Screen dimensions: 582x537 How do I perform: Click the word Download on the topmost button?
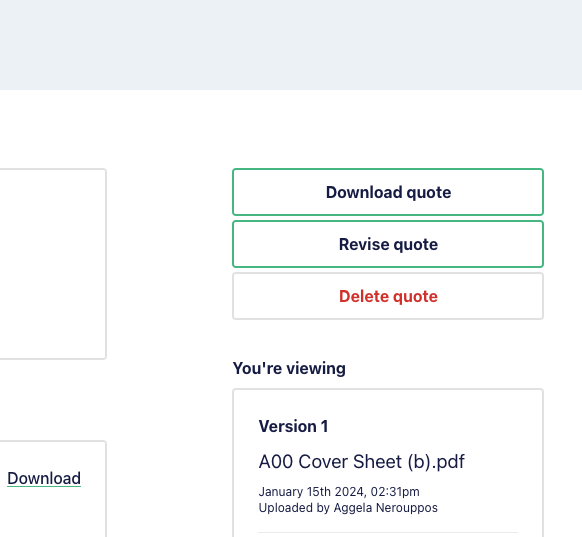tap(364, 192)
